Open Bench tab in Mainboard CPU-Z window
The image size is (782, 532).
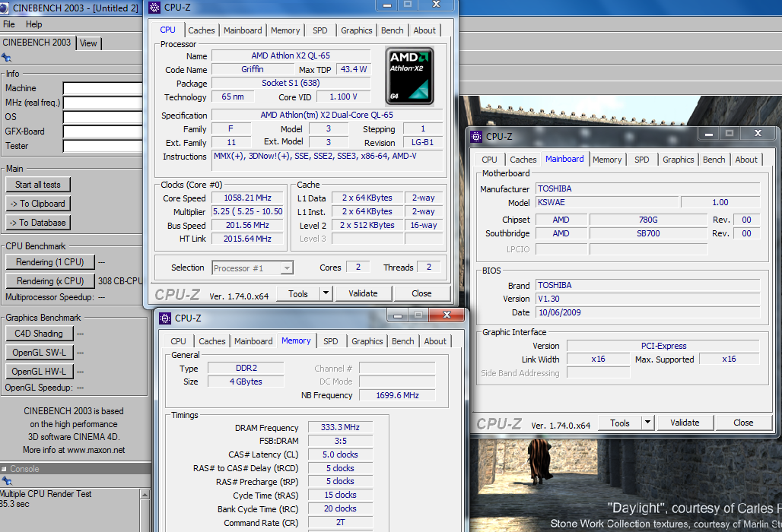(714, 160)
